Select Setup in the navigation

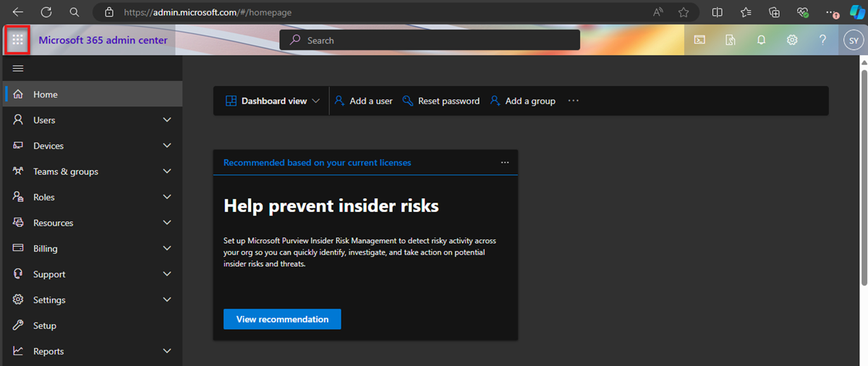point(93,325)
